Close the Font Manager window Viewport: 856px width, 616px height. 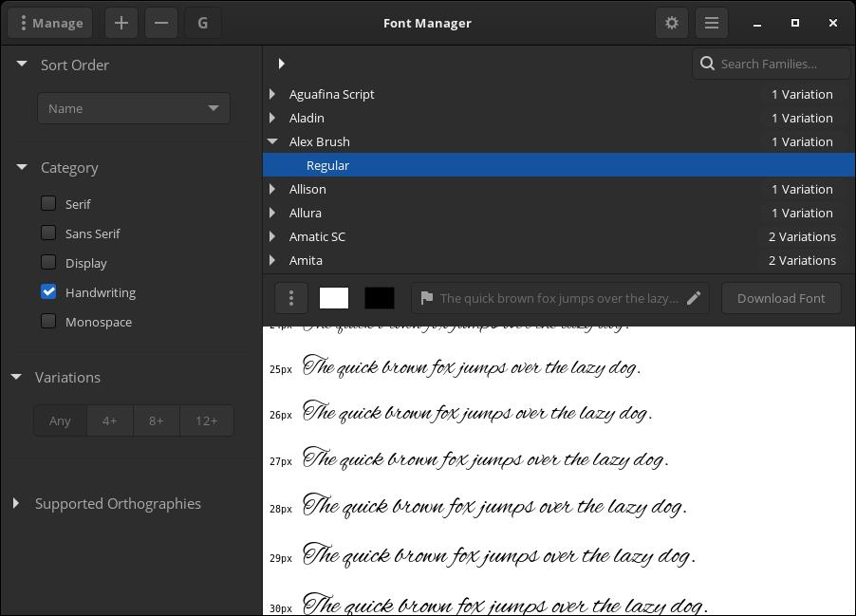point(833,23)
